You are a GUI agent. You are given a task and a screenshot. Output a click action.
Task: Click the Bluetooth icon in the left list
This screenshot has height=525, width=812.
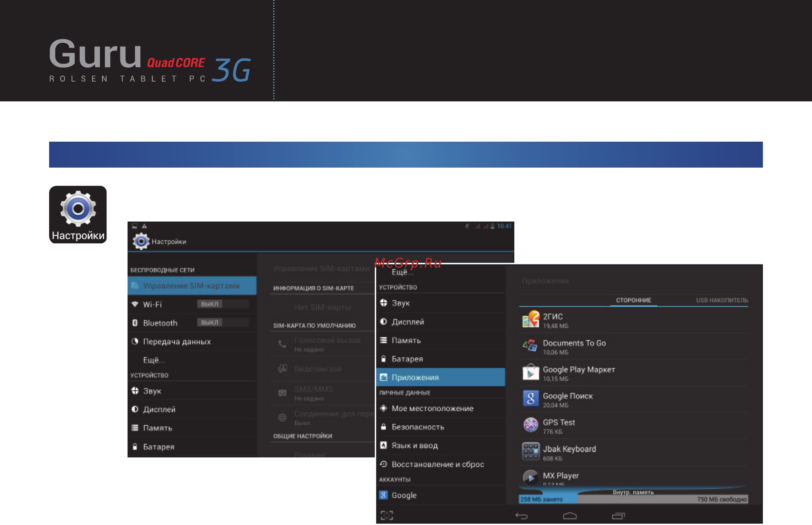pos(135,323)
